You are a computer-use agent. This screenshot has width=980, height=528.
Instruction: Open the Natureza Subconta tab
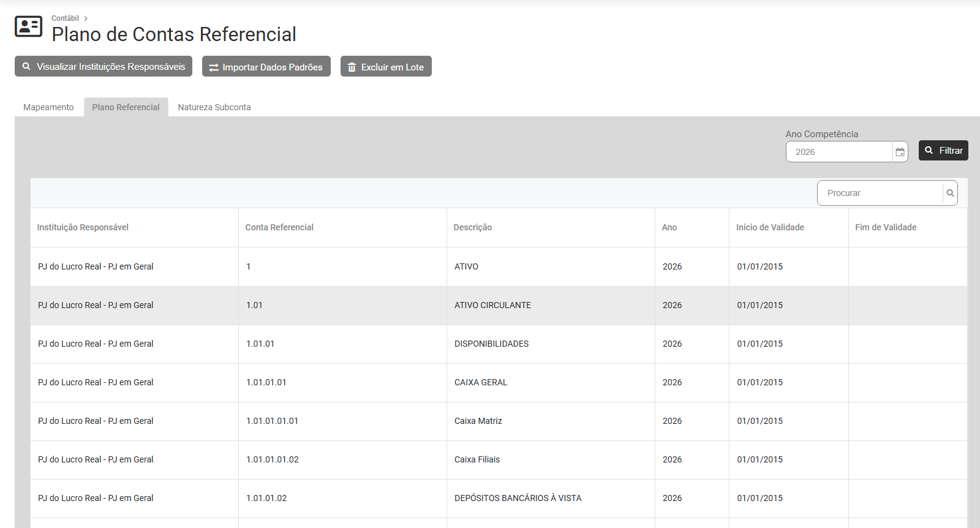click(214, 107)
